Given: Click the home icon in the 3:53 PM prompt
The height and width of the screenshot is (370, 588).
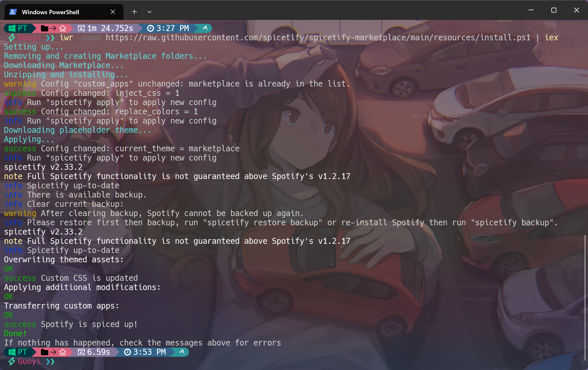Looking at the screenshot, I should (x=63, y=352).
